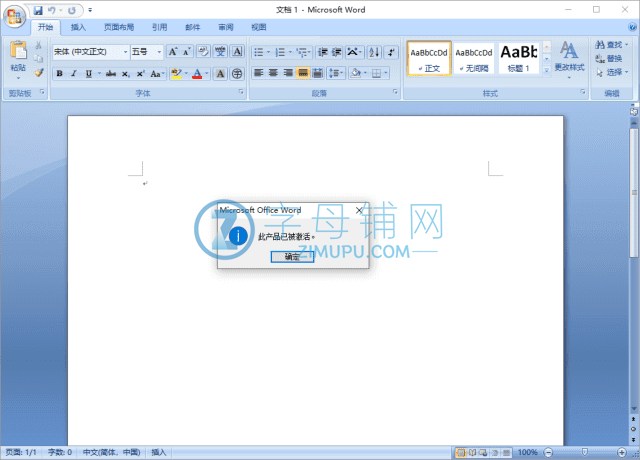Select the 无间隔 style thumbnail
The width and height of the screenshot is (640, 460).
[474, 58]
